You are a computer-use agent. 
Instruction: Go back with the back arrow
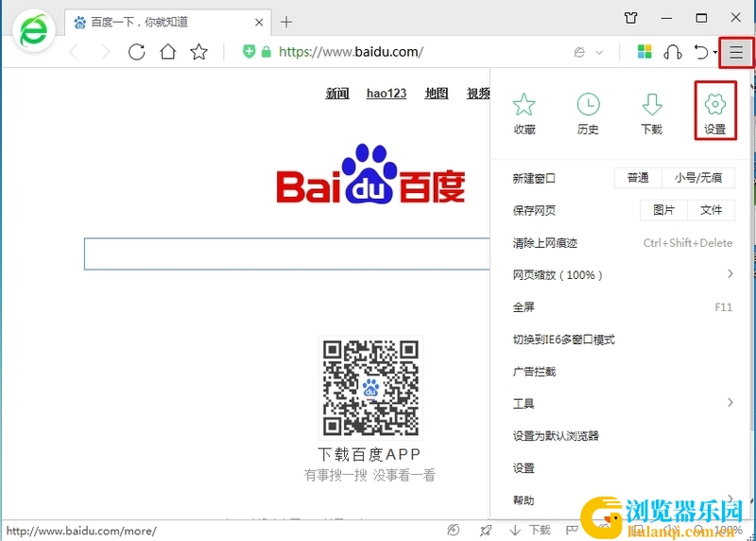point(74,52)
